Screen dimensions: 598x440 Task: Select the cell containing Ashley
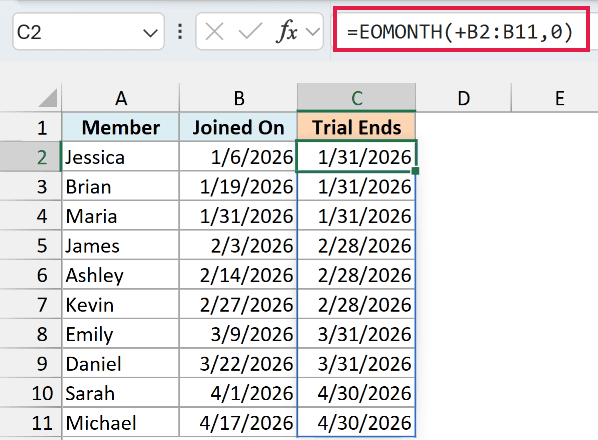121,275
